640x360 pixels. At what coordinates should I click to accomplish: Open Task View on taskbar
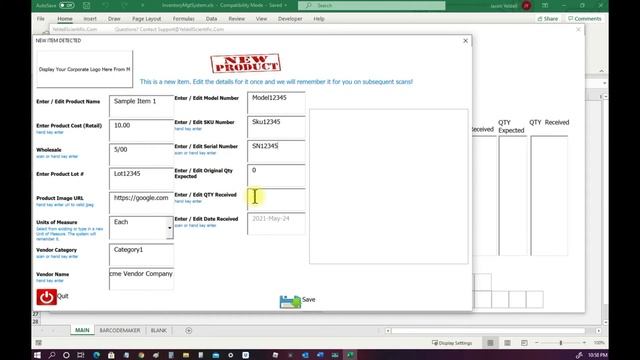pos(81,355)
